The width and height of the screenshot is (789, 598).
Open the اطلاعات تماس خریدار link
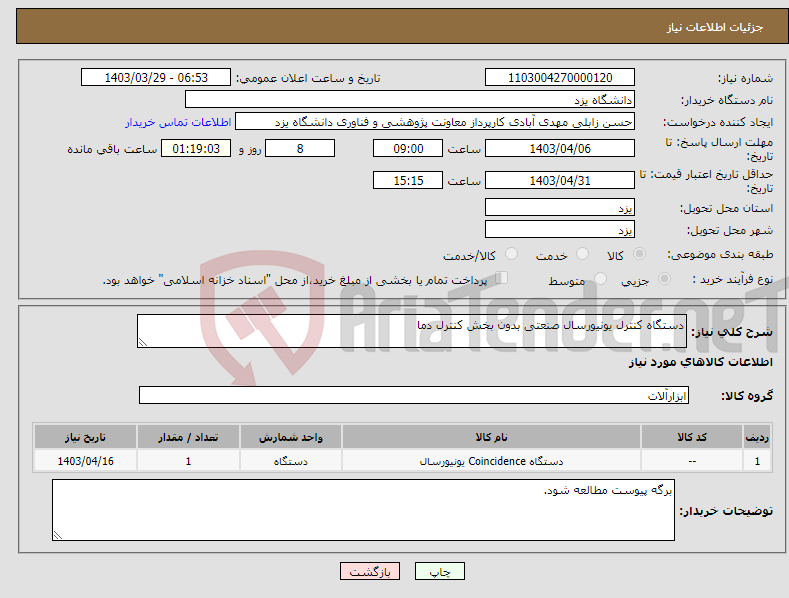pos(178,122)
